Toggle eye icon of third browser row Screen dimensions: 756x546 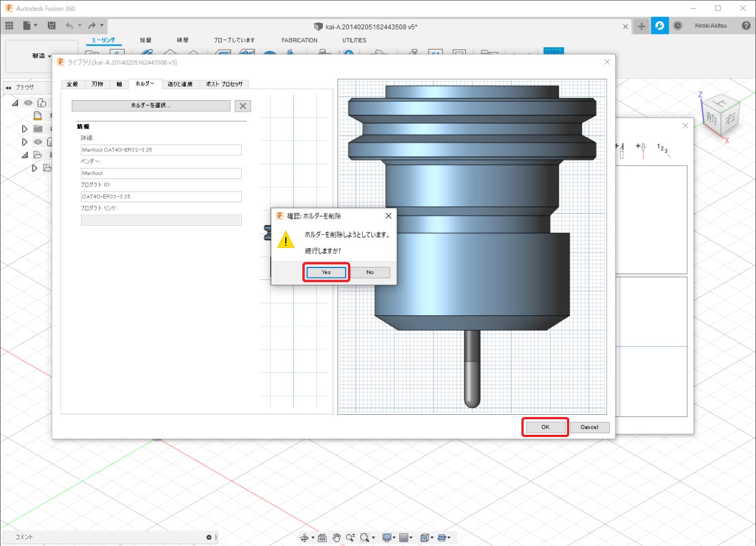38,142
